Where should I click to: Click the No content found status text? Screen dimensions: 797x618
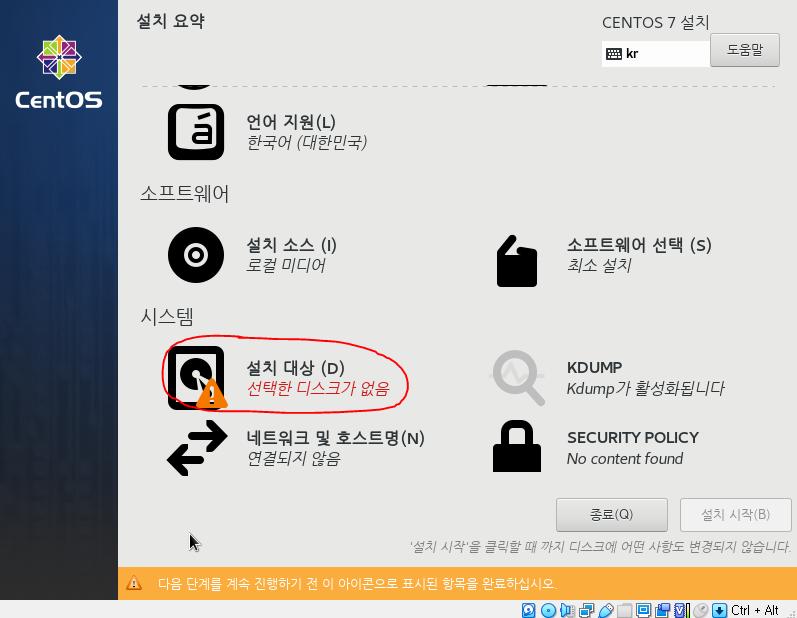pyautogui.click(x=625, y=459)
